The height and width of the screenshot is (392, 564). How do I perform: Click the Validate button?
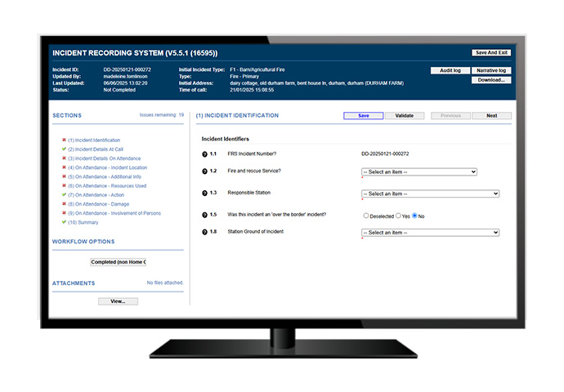coord(404,116)
